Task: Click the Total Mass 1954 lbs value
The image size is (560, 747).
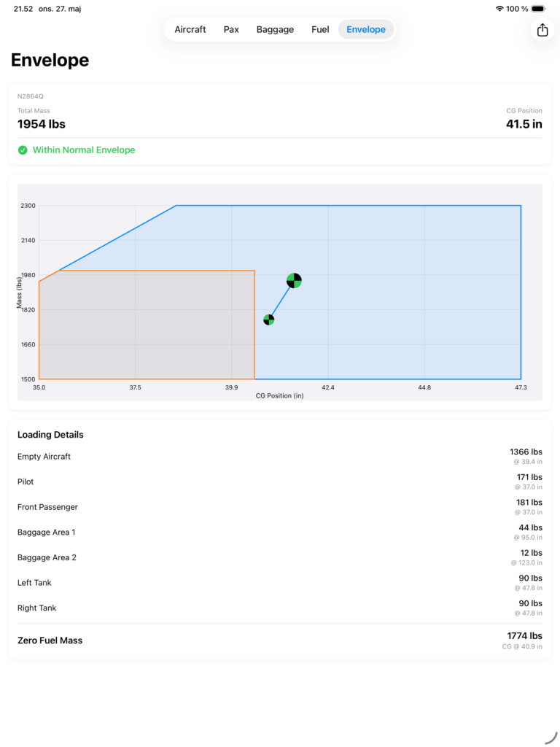Action: click(x=42, y=124)
